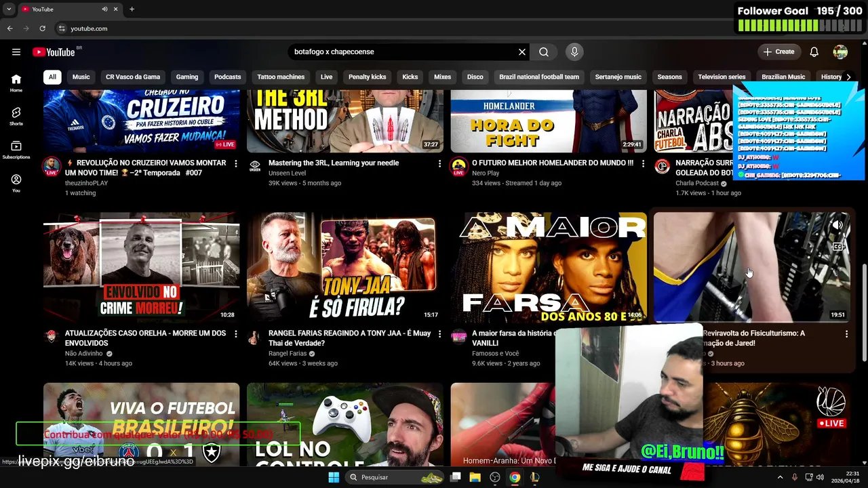Open the Nero Play channel link
Screen dimensions: 868x488
click(486, 173)
